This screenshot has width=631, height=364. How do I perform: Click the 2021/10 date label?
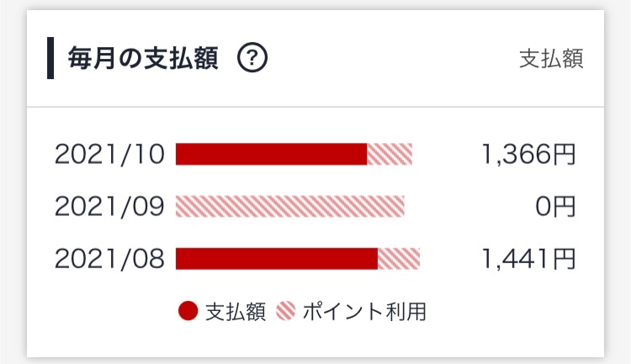(109, 154)
